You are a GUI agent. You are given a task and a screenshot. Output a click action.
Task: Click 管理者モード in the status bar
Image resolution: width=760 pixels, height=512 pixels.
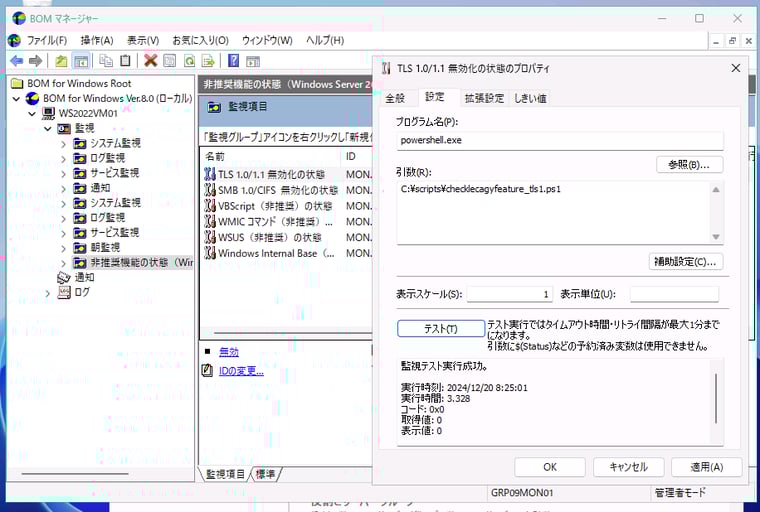pos(680,493)
